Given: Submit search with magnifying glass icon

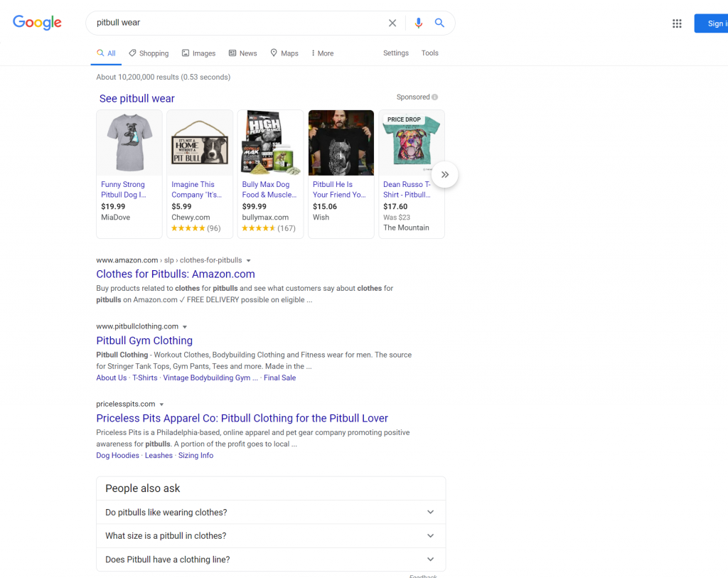Looking at the screenshot, I should [x=439, y=23].
